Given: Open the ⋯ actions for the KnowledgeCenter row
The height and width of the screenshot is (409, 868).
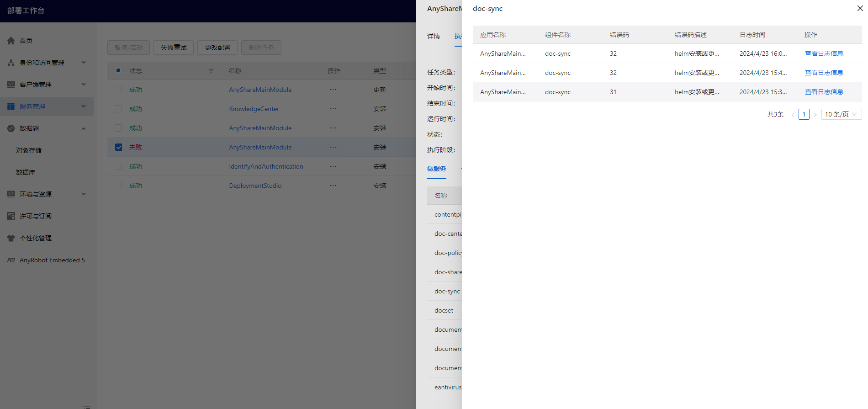Looking at the screenshot, I should pyautogui.click(x=333, y=109).
